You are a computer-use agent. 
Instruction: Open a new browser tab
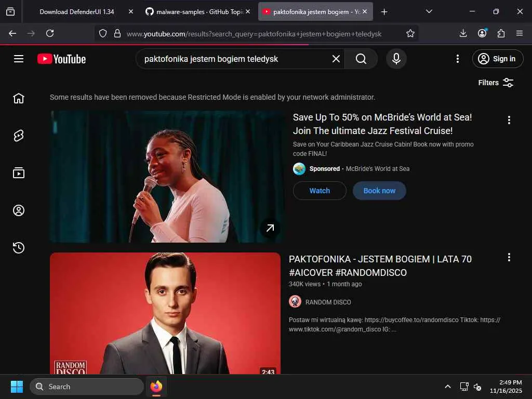[384, 12]
